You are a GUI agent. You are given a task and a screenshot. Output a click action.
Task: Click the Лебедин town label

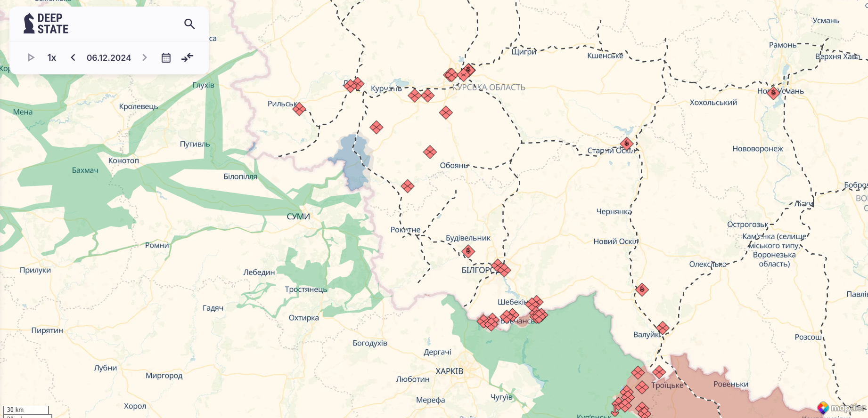click(259, 272)
